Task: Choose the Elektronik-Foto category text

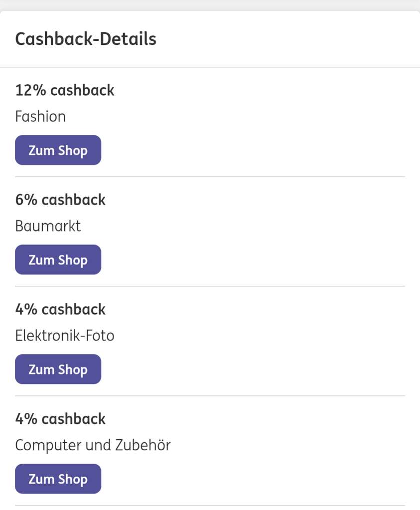Action: point(65,336)
